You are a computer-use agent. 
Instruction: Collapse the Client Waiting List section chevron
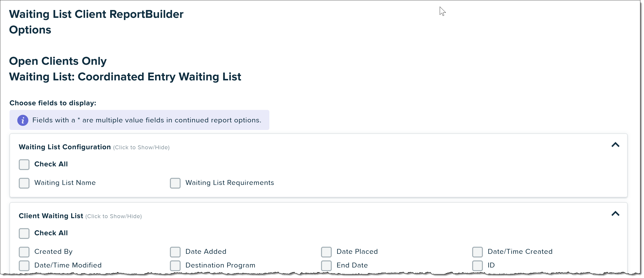pyautogui.click(x=615, y=214)
